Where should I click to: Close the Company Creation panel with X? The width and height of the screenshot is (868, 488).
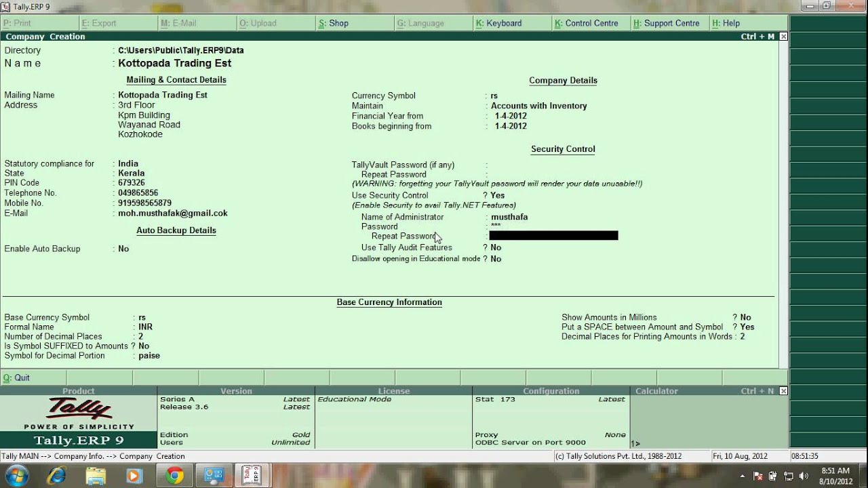[x=783, y=37]
